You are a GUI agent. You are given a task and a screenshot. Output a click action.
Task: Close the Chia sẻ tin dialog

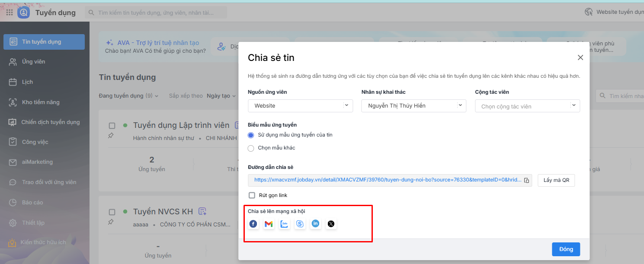[x=580, y=57]
